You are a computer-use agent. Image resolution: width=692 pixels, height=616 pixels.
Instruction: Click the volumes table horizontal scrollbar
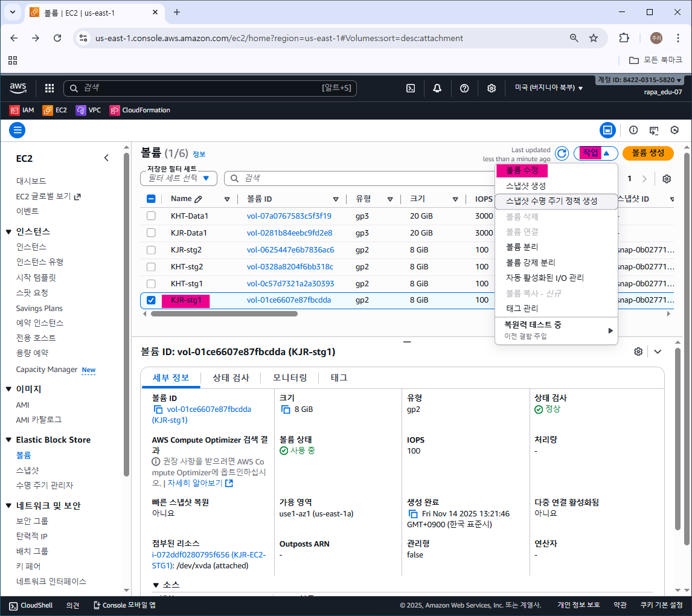tap(224, 313)
